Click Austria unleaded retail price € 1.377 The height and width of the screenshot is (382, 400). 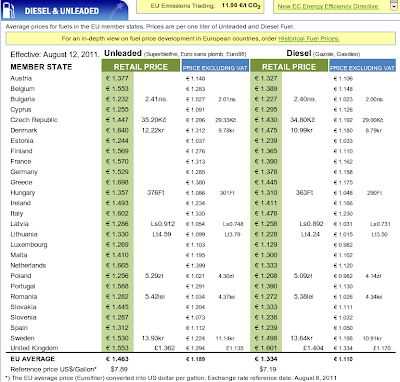pos(117,78)
